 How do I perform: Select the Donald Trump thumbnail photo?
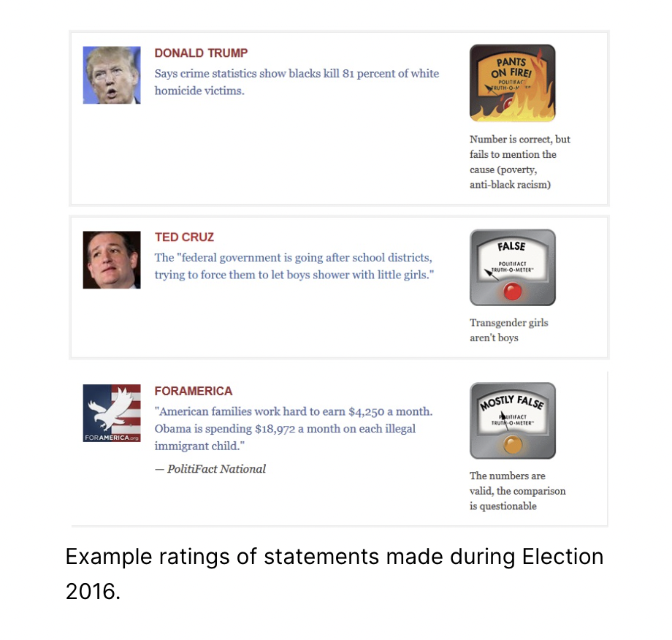pos(112,75)
